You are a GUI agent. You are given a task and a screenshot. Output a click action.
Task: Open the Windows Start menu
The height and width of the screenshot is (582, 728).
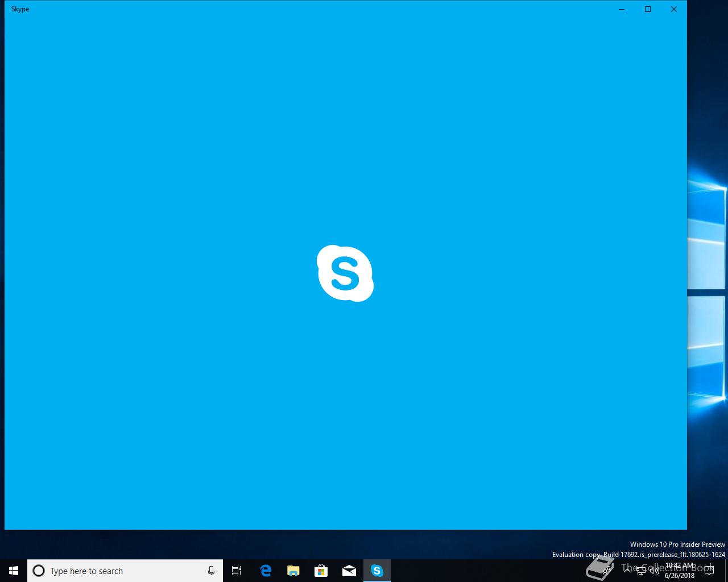tap(14, 571)
